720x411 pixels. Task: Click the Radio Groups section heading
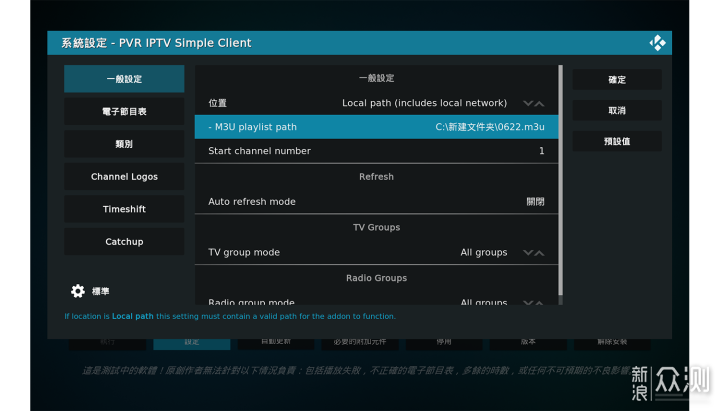pos(376,278)
